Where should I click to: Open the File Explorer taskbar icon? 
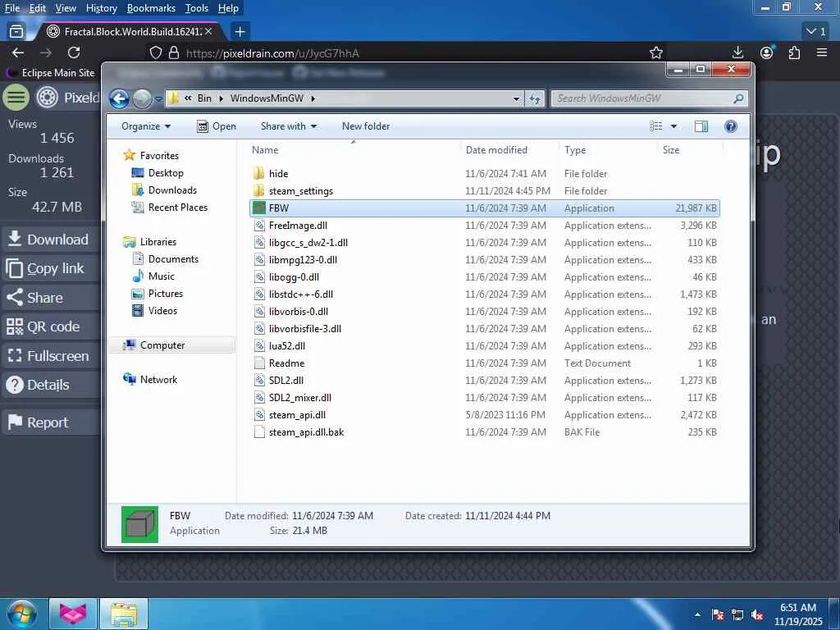[124, 614]
